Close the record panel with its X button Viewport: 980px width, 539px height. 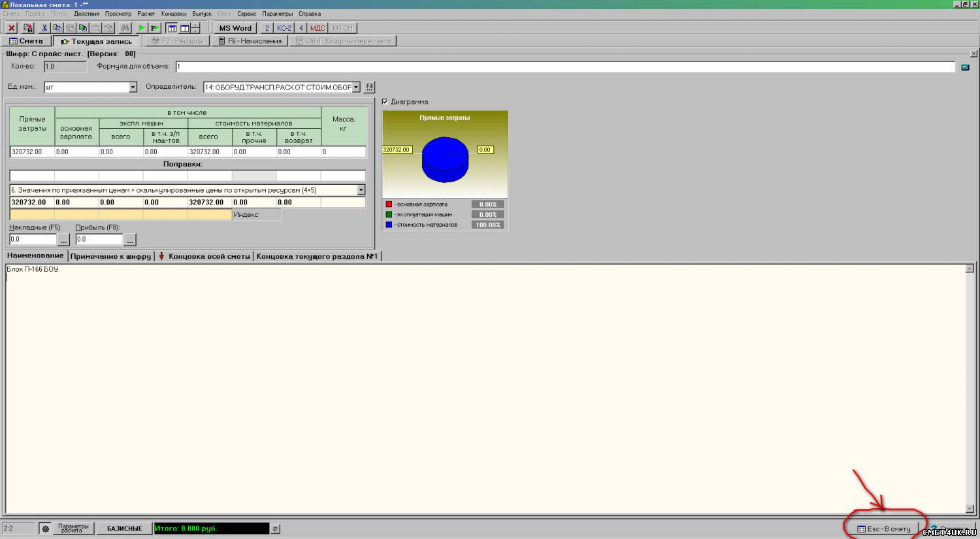point(974,54)
